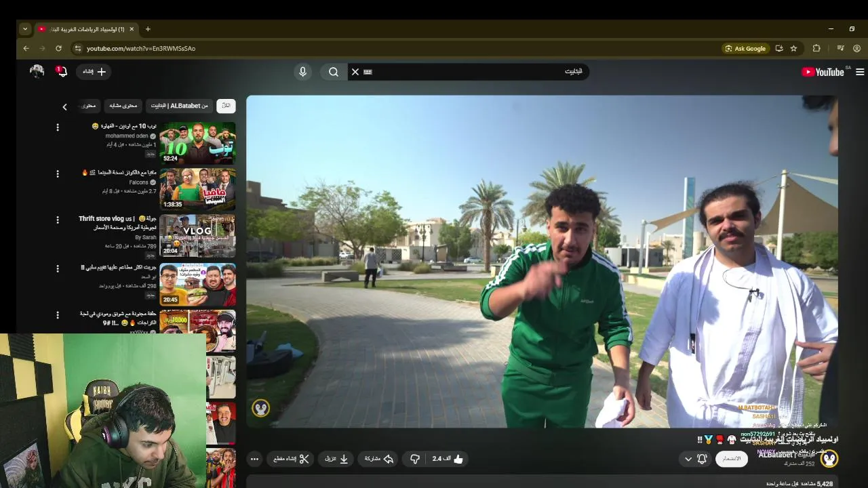Click the main video player area
Viewport: 868px width, 488px height.
click(542, 261)
